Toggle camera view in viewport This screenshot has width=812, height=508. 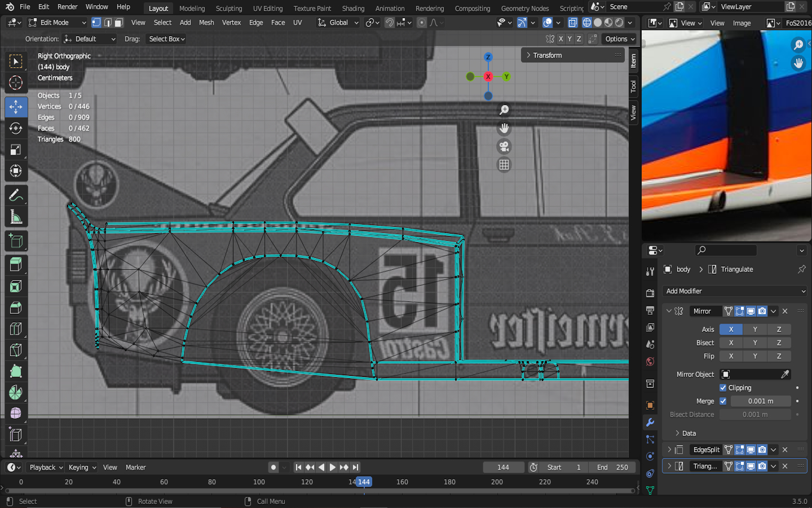tap(504, 147)
